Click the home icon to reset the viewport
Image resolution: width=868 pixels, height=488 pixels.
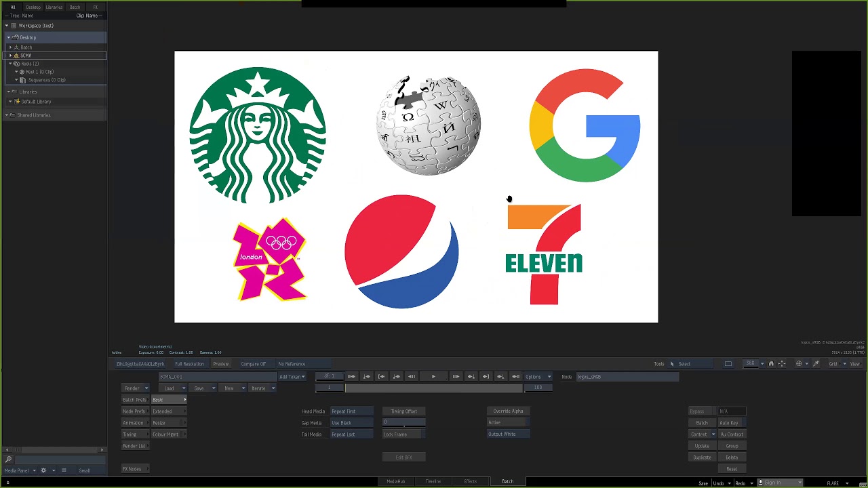(771, 364)
